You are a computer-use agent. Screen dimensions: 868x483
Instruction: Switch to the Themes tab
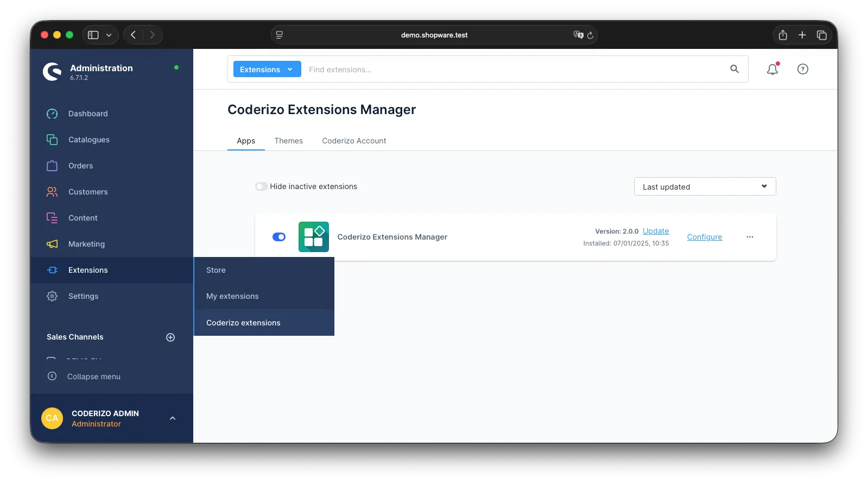pos(288,141)
